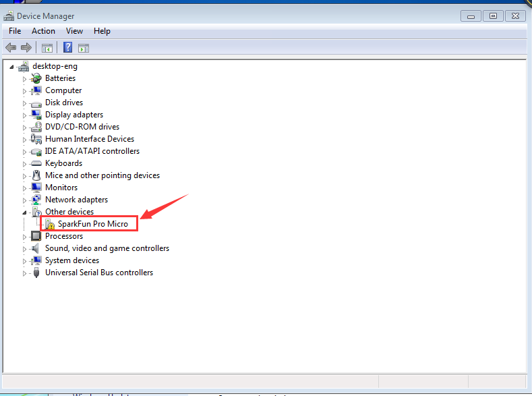Click the Back arrow toolbar icon
Image resolution: width=532 pixels, height=396 pixels.
point(11,47)
